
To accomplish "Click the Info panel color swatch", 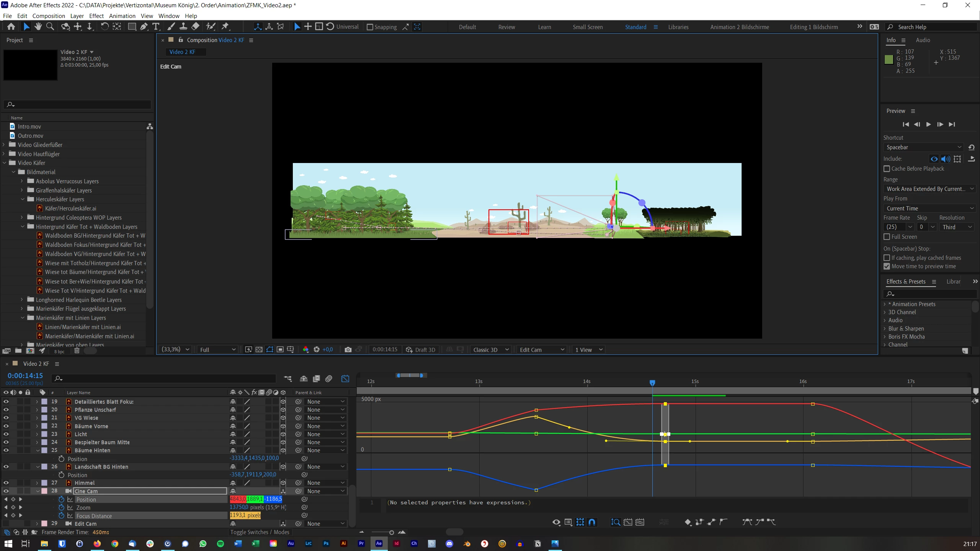I will 889,60.
